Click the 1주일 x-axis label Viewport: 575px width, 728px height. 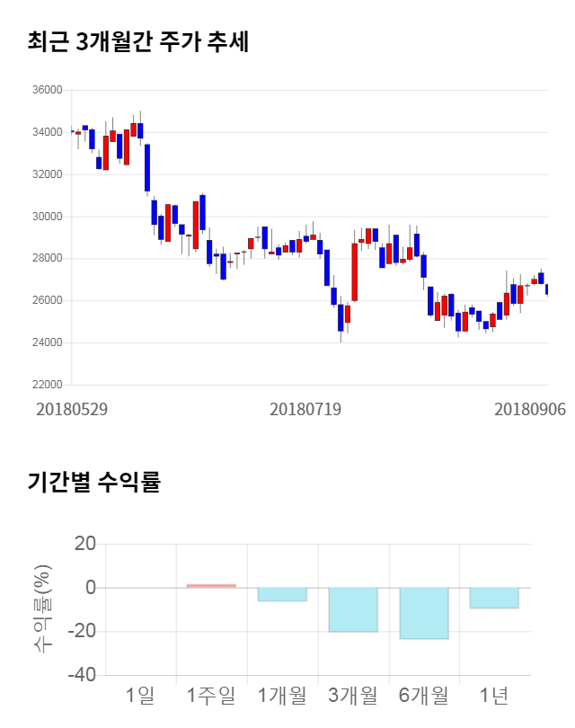click(x=211, y=695)
